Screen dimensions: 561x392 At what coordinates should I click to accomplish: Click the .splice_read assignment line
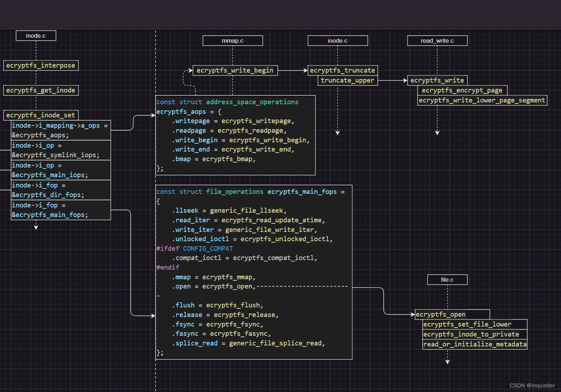(x=248, y=343)
